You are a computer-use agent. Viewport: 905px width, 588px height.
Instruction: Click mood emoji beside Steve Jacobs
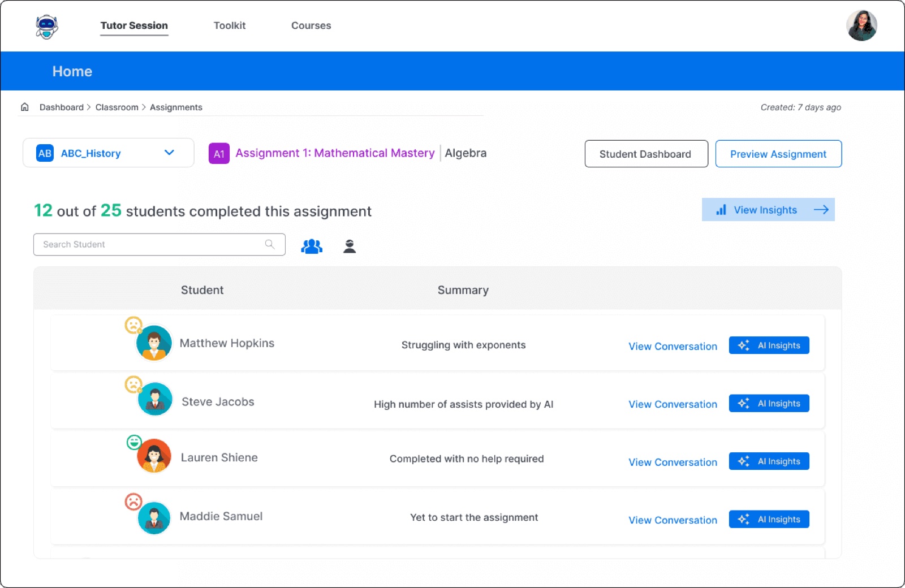[133, 384]
